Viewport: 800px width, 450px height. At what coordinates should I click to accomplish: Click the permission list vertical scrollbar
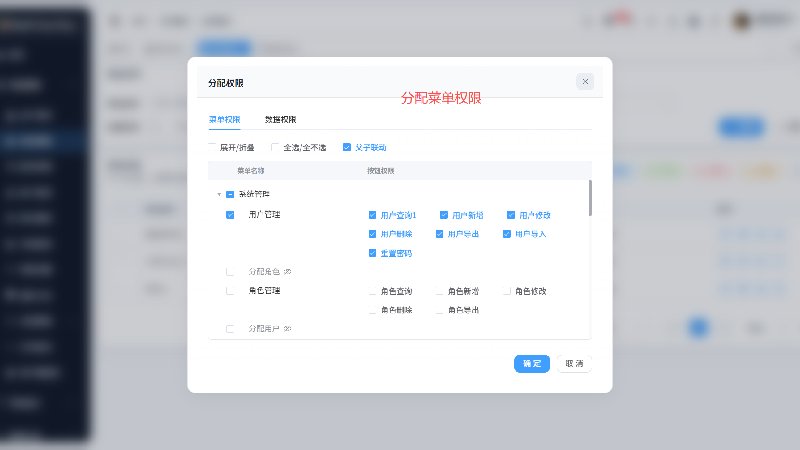point(590,198)
